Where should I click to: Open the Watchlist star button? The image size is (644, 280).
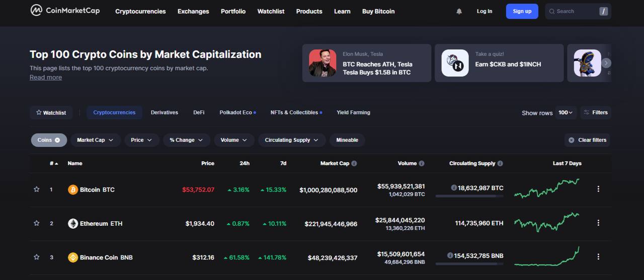click(51, 113)
